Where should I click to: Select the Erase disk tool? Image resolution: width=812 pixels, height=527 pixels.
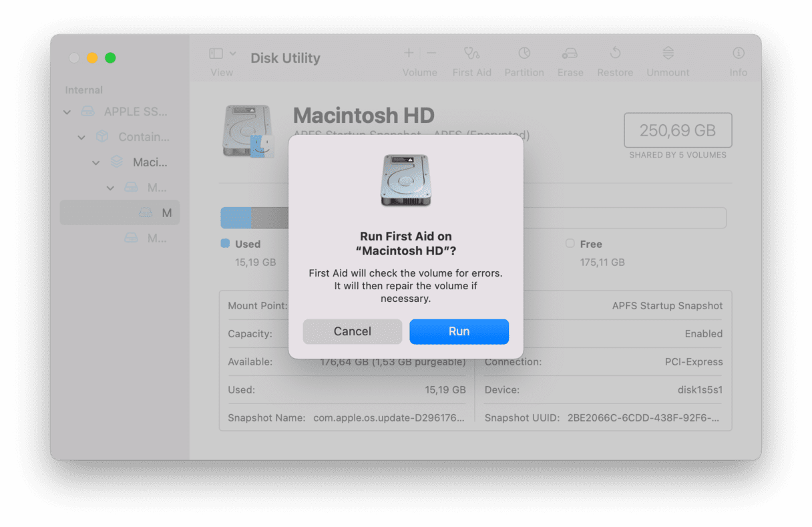(x=570, y=53)
